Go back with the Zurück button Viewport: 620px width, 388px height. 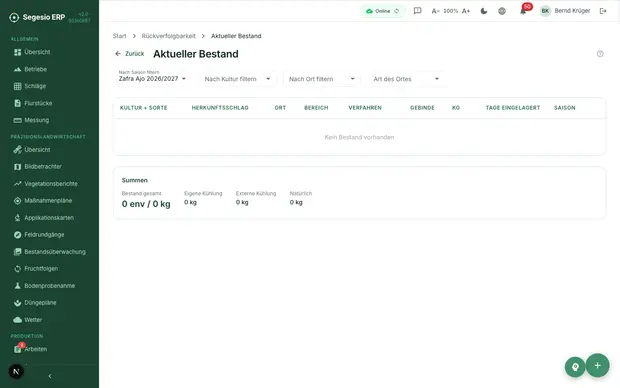tap(130, 54)
